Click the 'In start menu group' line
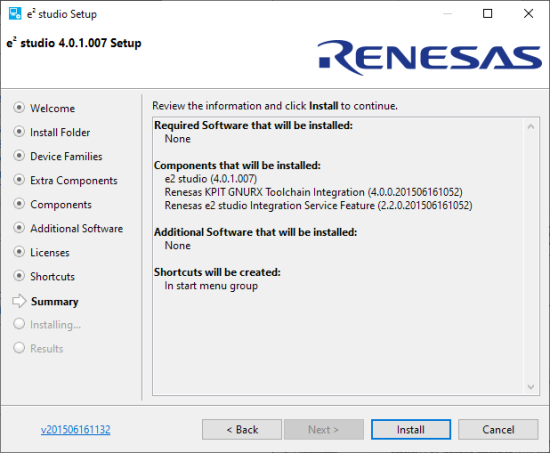 point(211,286)
